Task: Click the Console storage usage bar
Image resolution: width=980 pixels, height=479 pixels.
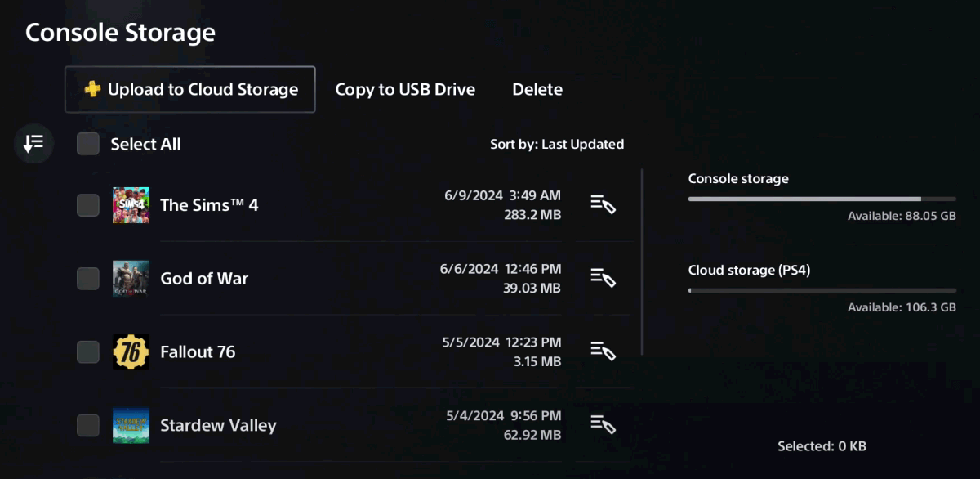Action: coord(822,199)
